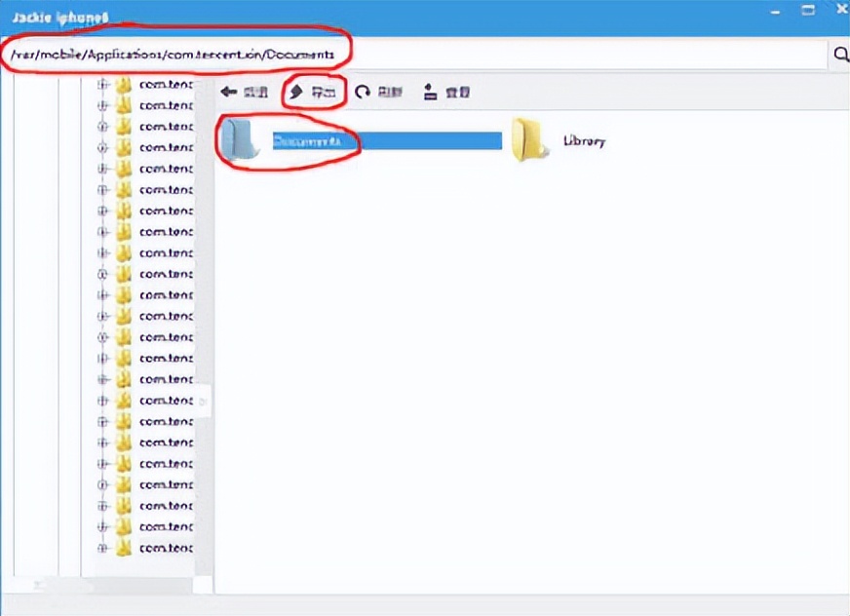The image size is (850, 616).
Task: Click the export toolbar button with pencil icon
Action: click(x=313, y=93)
